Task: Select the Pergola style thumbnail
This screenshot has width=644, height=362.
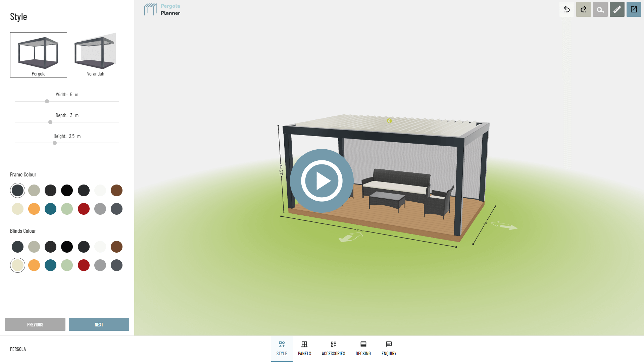Action: pyautogui.click(x=39, y=55)
